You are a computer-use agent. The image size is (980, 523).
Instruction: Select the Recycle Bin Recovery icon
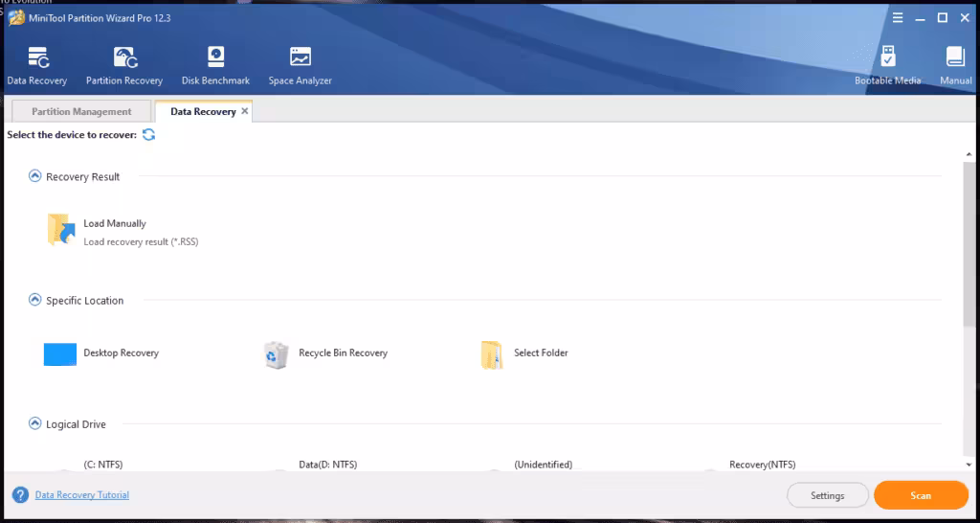[x=276, y=354]
